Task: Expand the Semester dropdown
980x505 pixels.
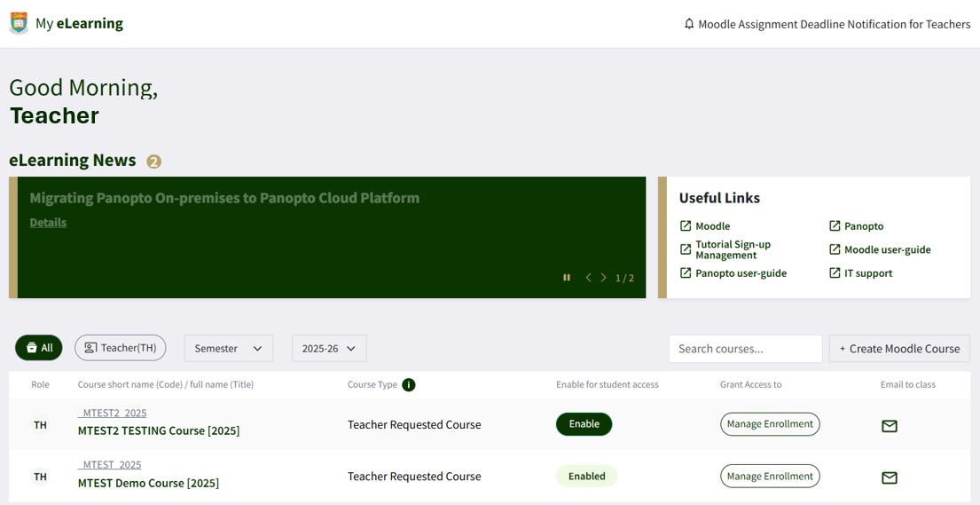Action: point(228,349)
